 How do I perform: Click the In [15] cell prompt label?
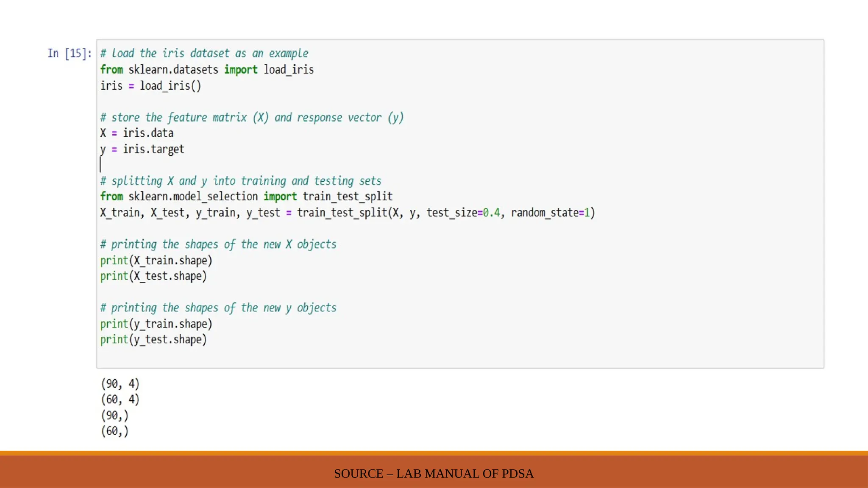click(70, 53)
